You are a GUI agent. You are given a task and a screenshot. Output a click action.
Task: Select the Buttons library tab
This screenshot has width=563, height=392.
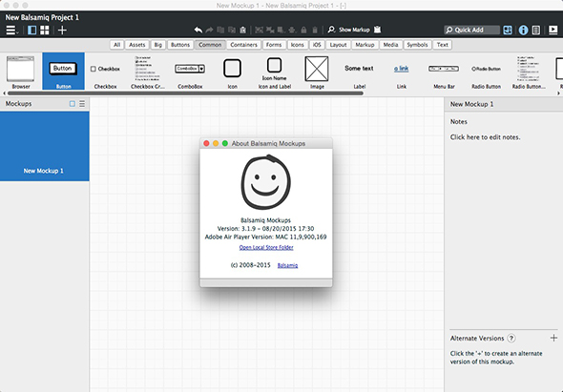tap(180, 45)
